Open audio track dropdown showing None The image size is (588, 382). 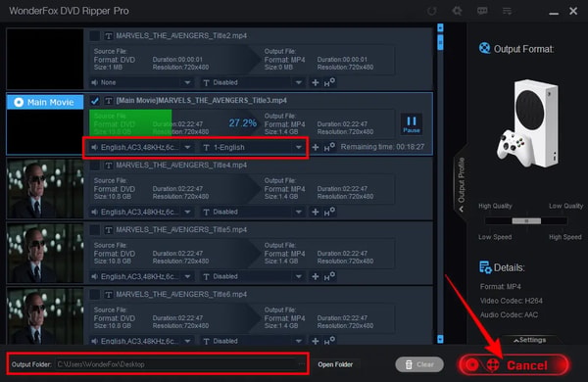coord(142,82)
